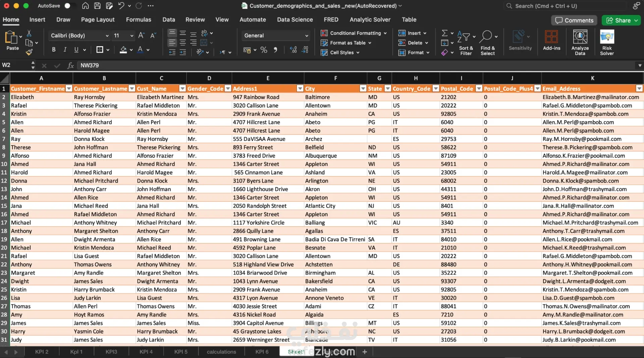Viewport: 644px width, 358px height.
Task: Apply Comma Style format
Action: coord(275,50)
